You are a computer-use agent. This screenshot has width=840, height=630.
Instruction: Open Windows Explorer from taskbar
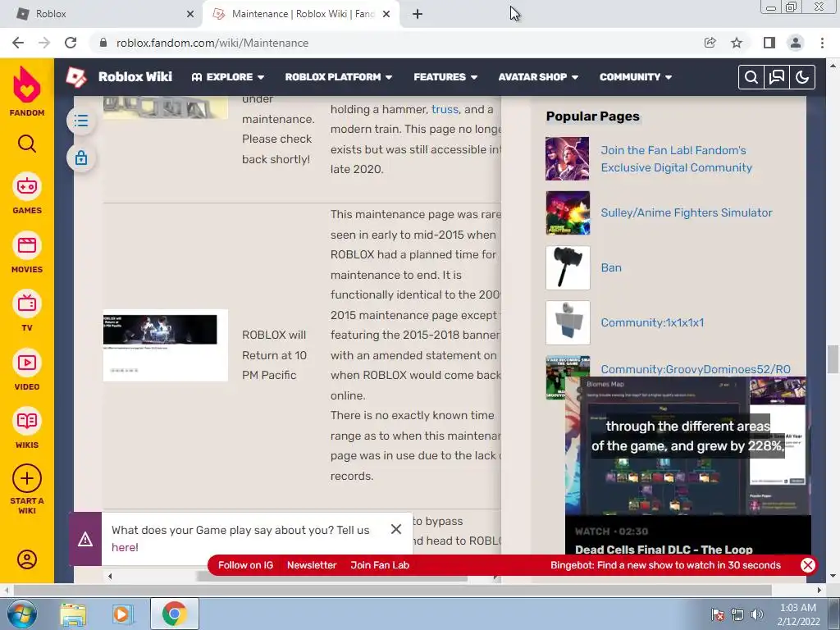[73, 614]
